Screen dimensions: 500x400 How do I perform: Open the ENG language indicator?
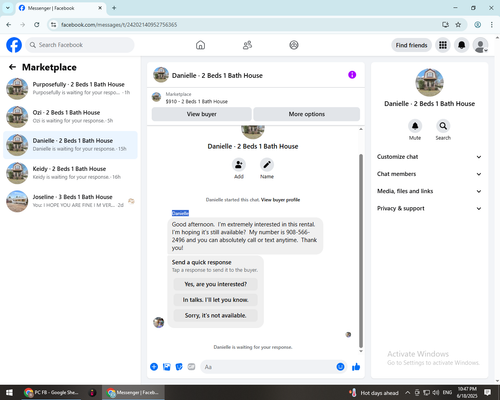pos(447,392)
